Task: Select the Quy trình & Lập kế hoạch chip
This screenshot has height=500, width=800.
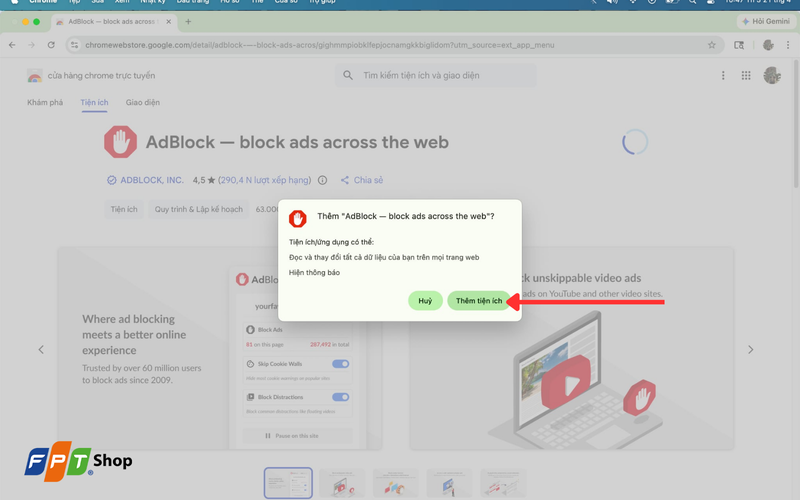Action: click(x=198, y=209)
